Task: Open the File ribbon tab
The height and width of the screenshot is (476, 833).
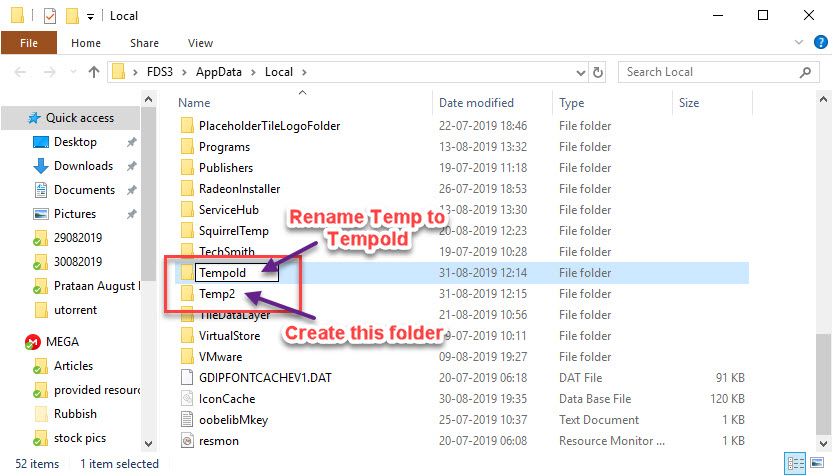Action: 29,43
